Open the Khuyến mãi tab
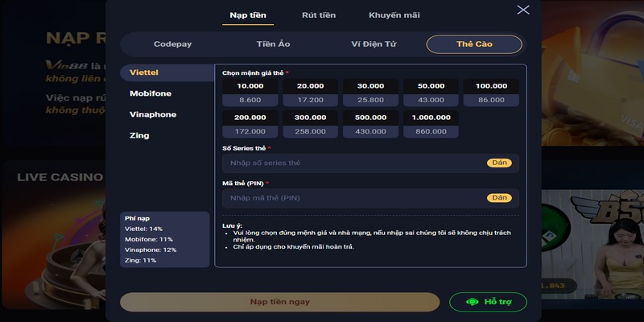The image size is (644, 322). pyautogui.click(x=394, y=15)
